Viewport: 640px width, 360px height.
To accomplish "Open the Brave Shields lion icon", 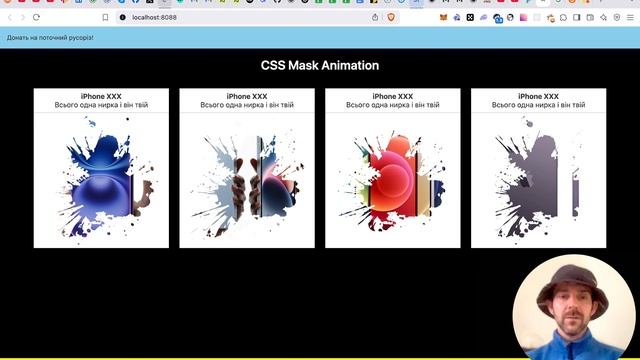I will click(391, 17).
